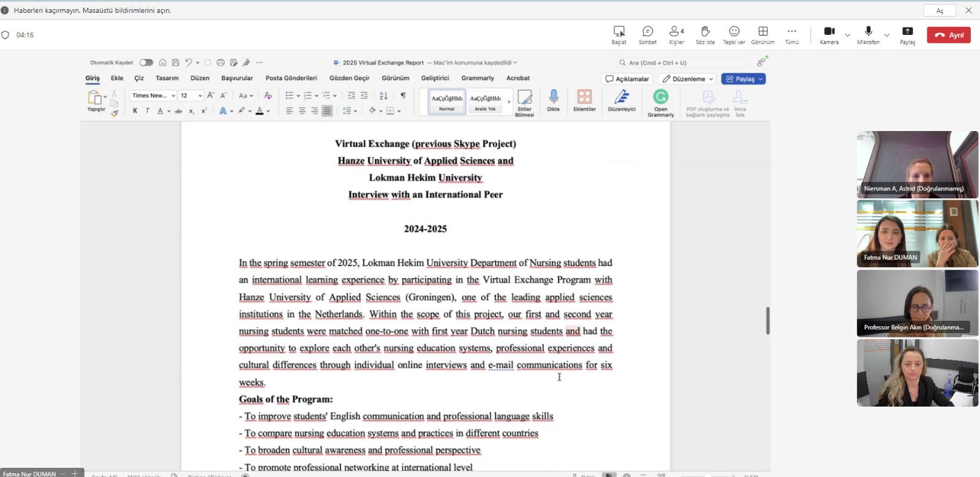
Task: Expand the styles gallery arrow
Action: tap(508, 102)
